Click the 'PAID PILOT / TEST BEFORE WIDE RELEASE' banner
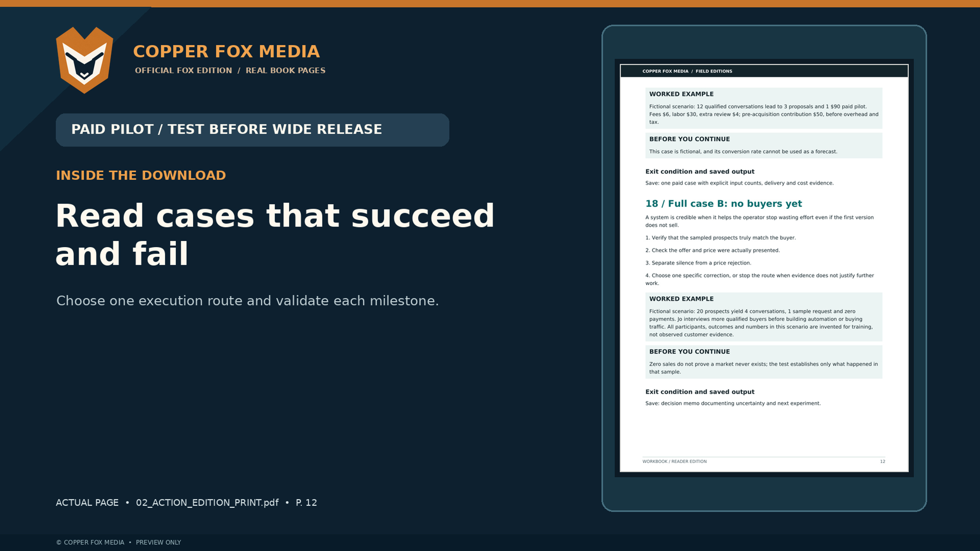The width and height of the screenshot is (980, 551). (x=252, y=130)
